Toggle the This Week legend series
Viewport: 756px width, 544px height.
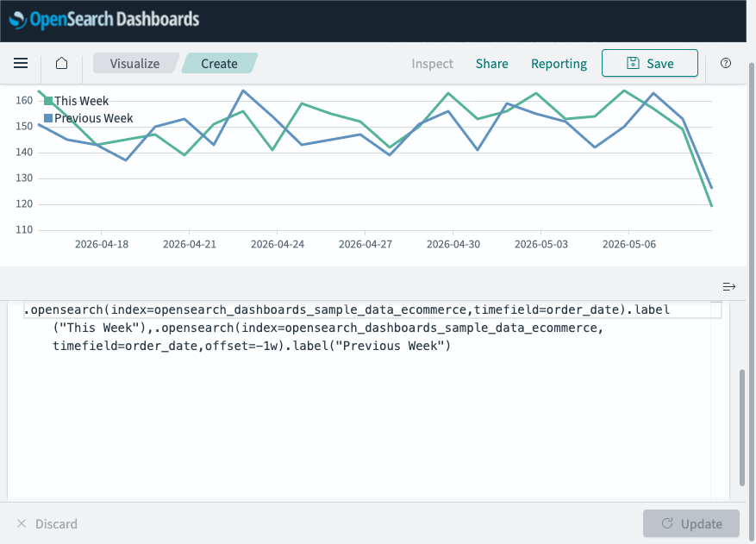point(77,101)
